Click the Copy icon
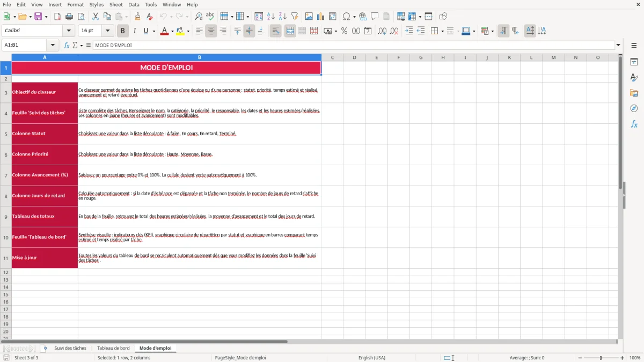The image size is (644, 362). 106,17
